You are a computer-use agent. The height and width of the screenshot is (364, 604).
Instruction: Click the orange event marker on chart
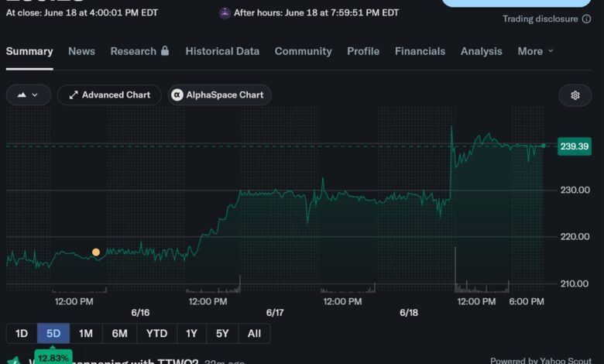(x=96, y=252)
